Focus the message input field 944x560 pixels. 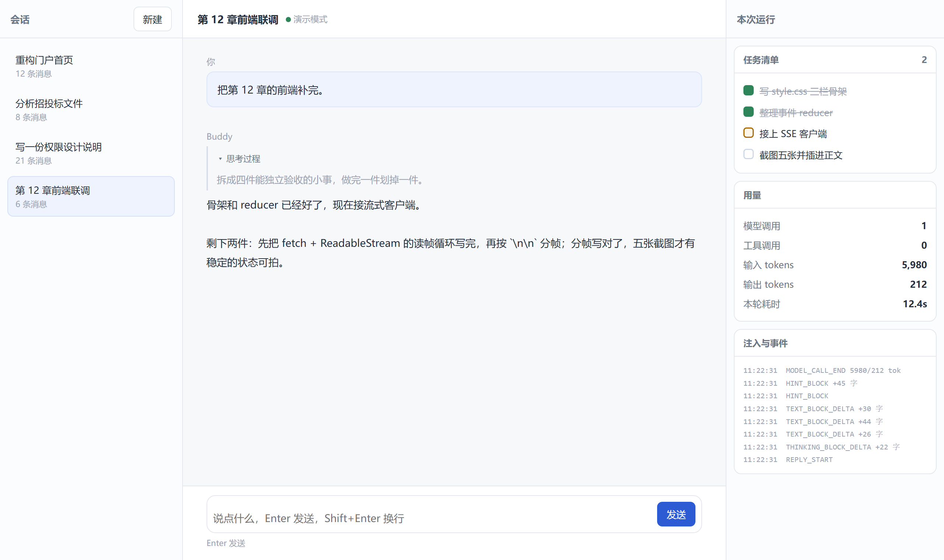pos(431,515)
